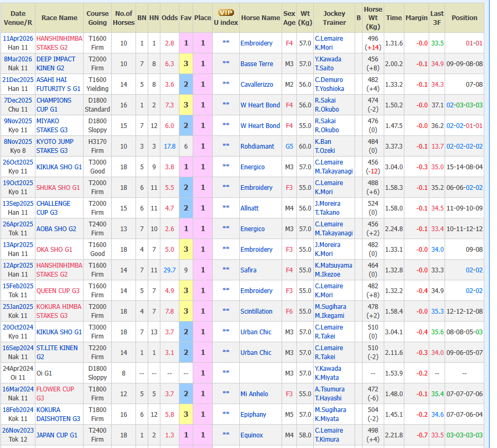Select the Horse Name column header
The image size is (497, 448).
pos(260,18)
